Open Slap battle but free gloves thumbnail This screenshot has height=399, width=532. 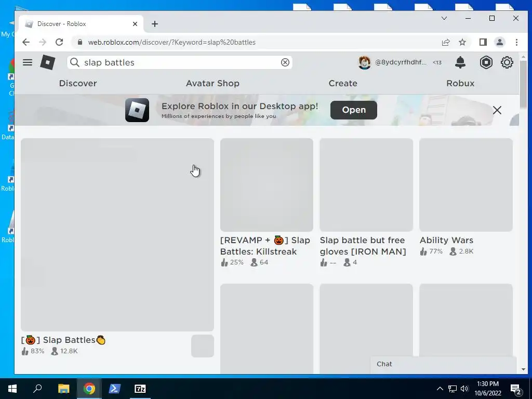366,185
